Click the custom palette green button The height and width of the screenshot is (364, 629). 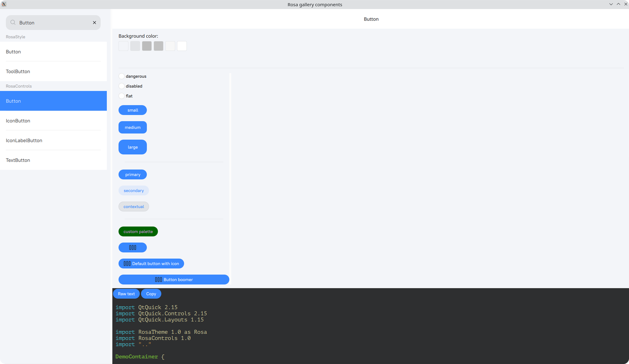coord(138,231)
